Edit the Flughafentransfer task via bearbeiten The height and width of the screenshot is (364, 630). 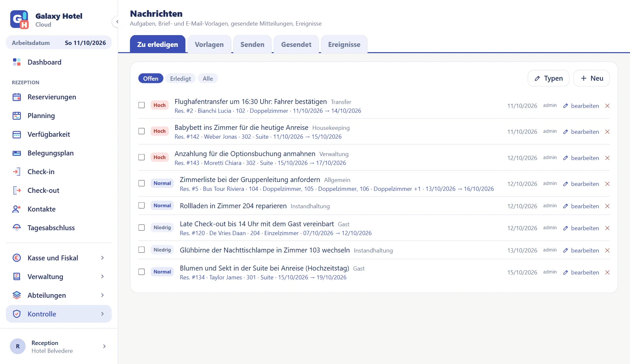pyautogui.click(x=581, y=106)
